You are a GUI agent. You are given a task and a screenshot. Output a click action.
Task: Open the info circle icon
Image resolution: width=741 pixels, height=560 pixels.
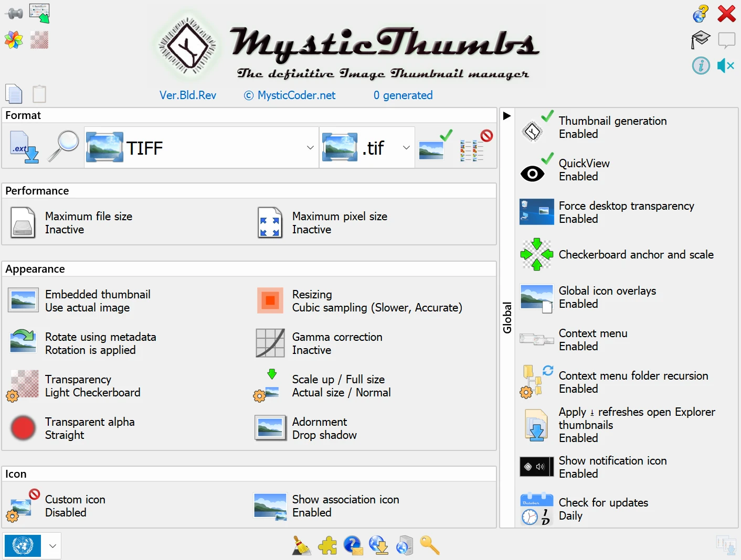point(701,66)
